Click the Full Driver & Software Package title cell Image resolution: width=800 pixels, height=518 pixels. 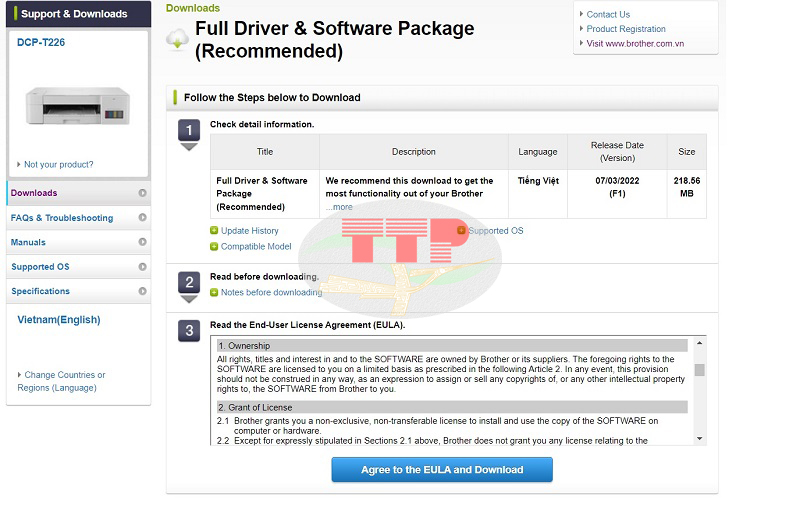pos(265,194)
